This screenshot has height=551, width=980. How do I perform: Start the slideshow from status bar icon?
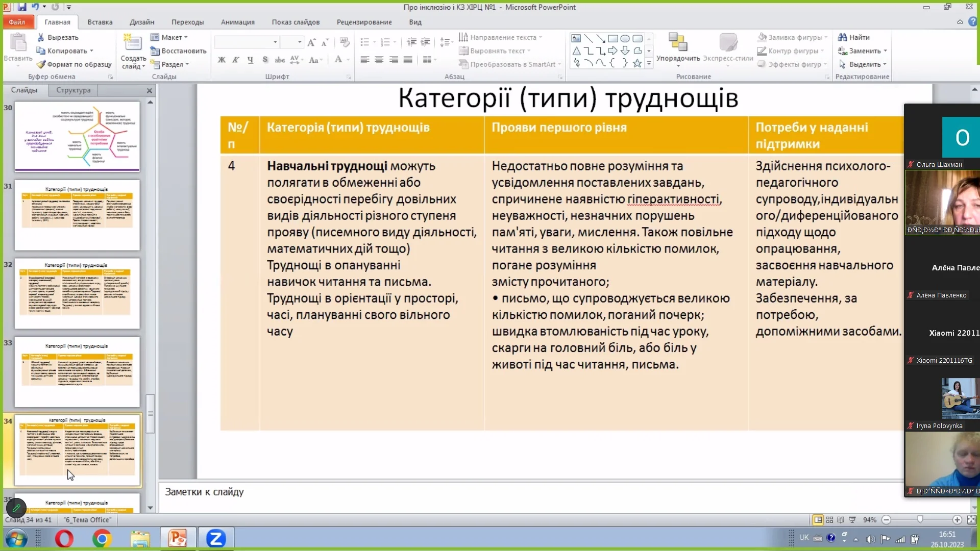[x=852, y=520]
